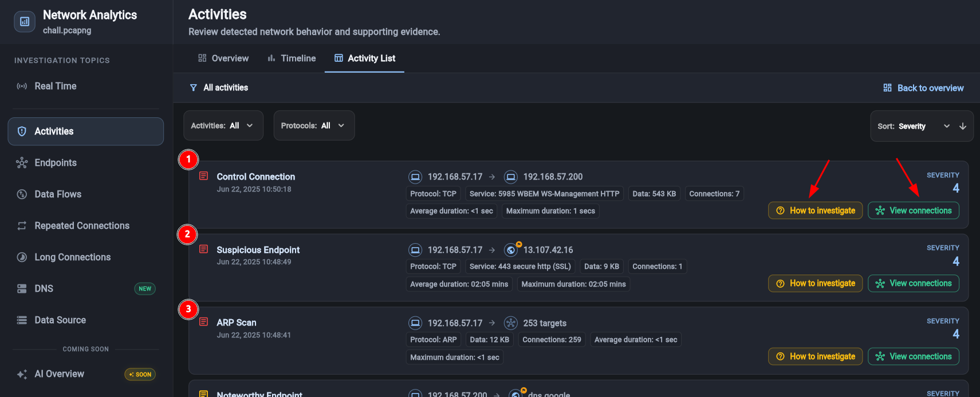
Task: Open the Activities filter dropdown
Action: 223,126
